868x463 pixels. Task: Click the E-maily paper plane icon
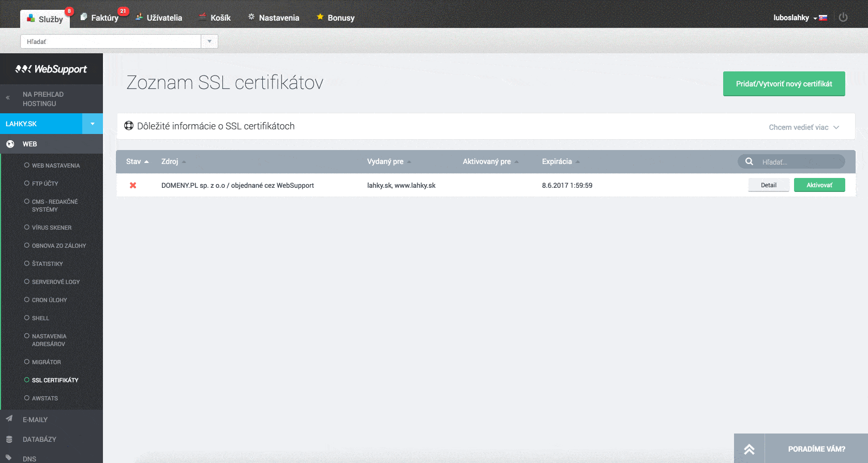[9, 419]
